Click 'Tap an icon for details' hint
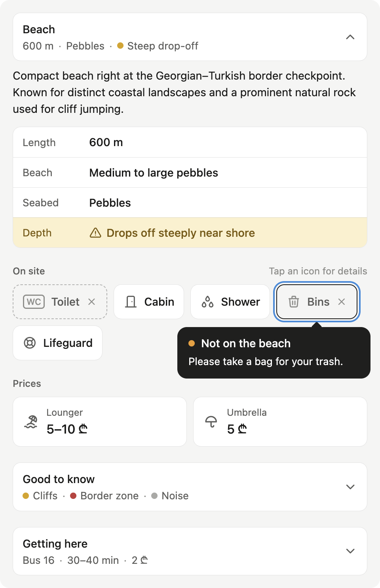 318,271
